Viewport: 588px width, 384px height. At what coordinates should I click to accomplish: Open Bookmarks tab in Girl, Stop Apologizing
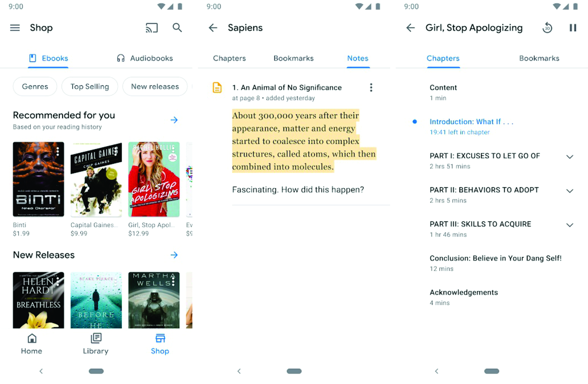point(539,58)
